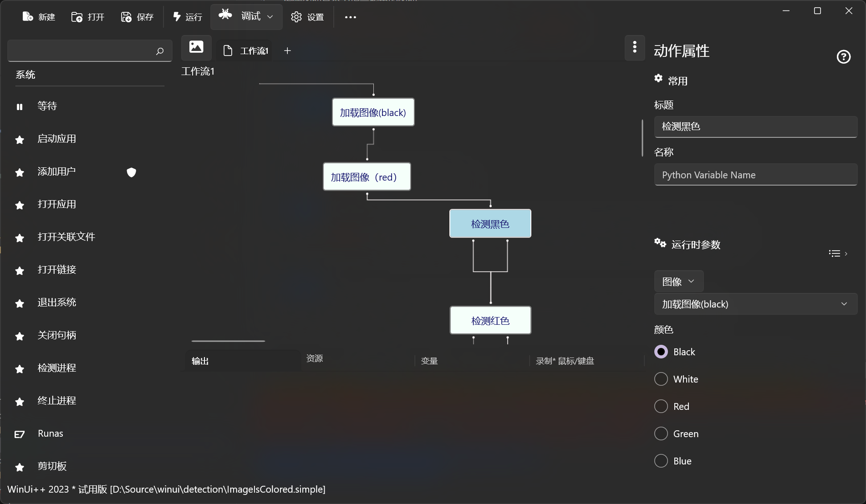Open Settings (设置) gear icon
The width and height of the screenshot is (866, 504).
296,17
